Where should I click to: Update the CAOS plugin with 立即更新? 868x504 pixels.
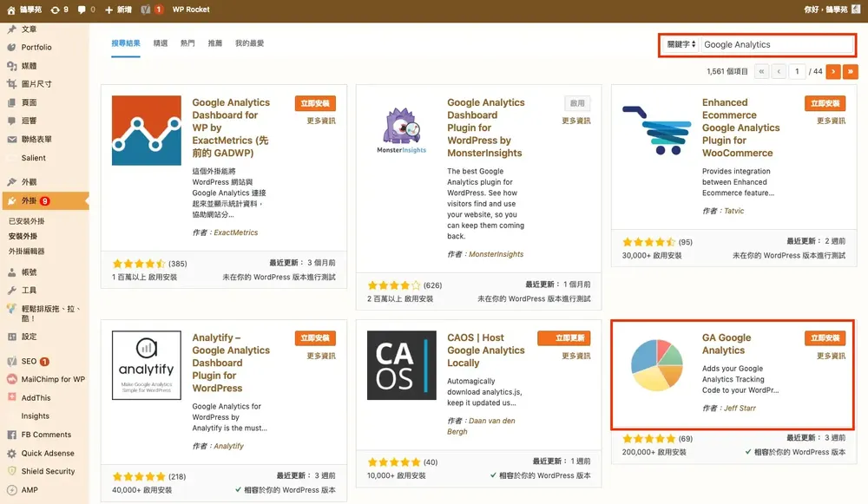pyautogui.click(x=564, y=338)
